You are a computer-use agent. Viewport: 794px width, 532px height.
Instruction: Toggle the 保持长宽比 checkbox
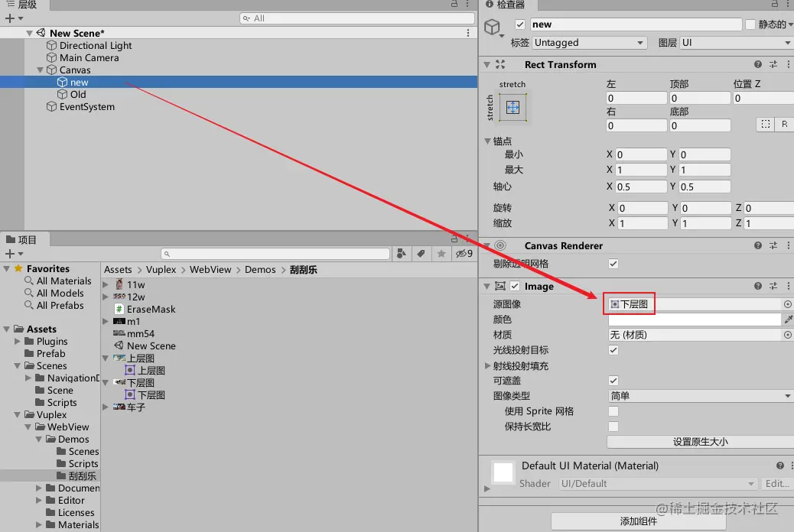pyautogui.click(x=613, y=427)
